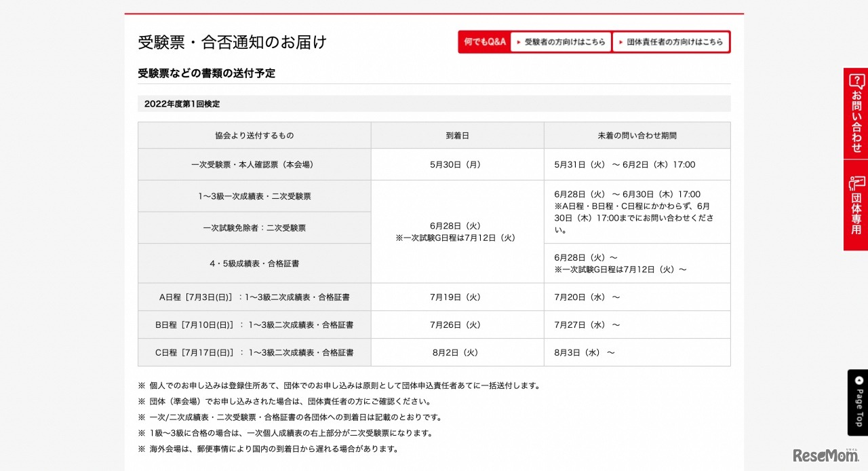Click the red 何でもQ&A badge
Viewport: 868px width, 471px height.
(484, 41)
